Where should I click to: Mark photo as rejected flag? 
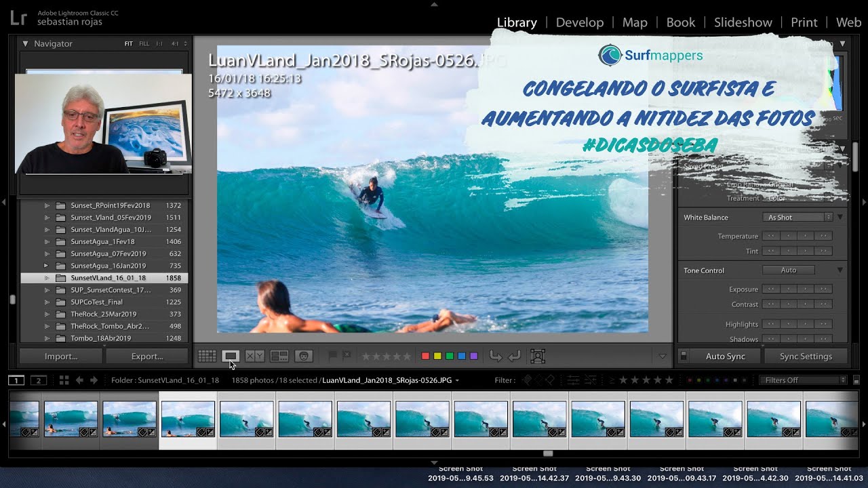coord(347,356)
